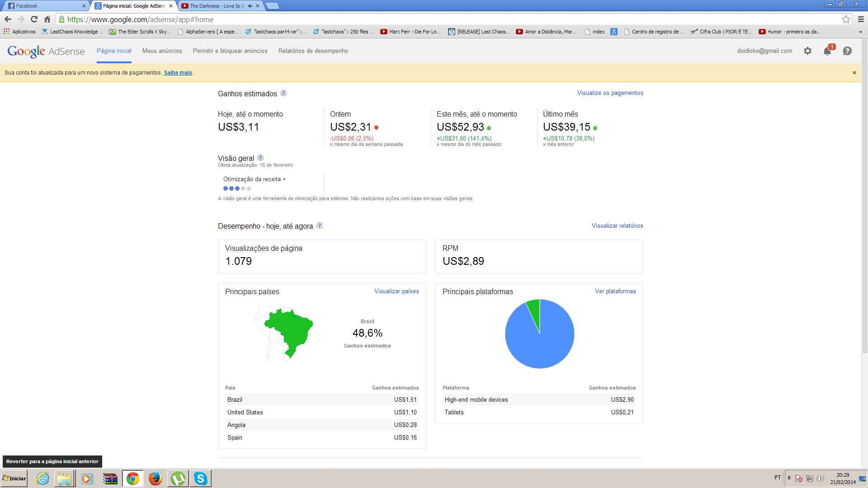
Task: Open Chrome's hamburger menu
Action: point(861,19)
